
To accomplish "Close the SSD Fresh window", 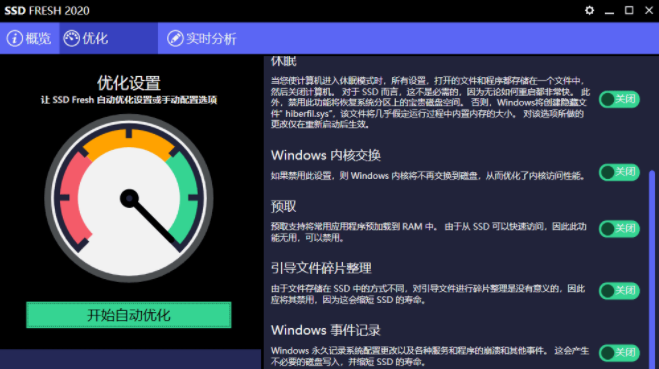I will tap(648, 11).
